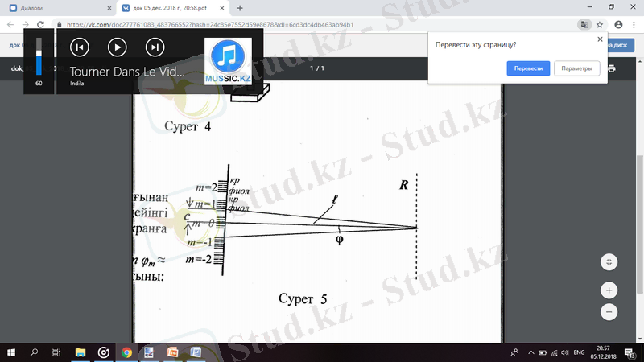The width and height of the screenshot is (644, 362).
Task: Click scrollbar up arrow
Action: point(640,61)
